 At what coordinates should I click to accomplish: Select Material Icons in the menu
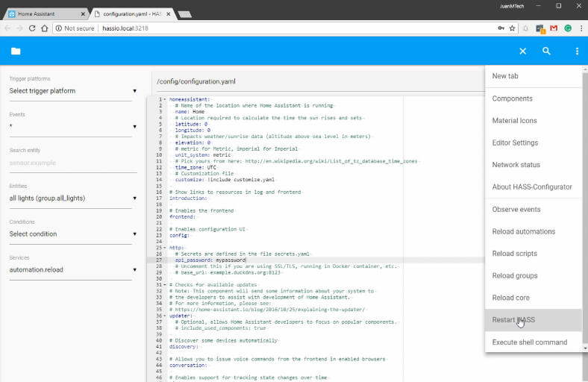pos(534,121)
